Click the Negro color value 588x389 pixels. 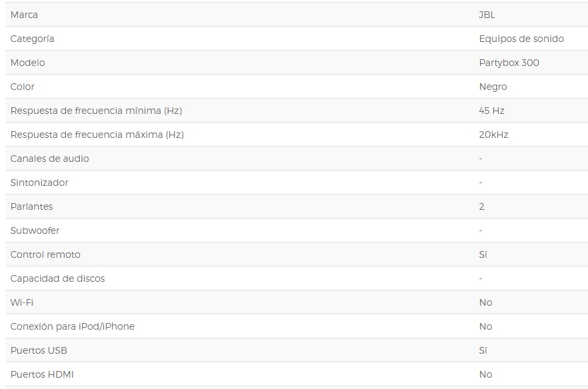coord(493,87)
